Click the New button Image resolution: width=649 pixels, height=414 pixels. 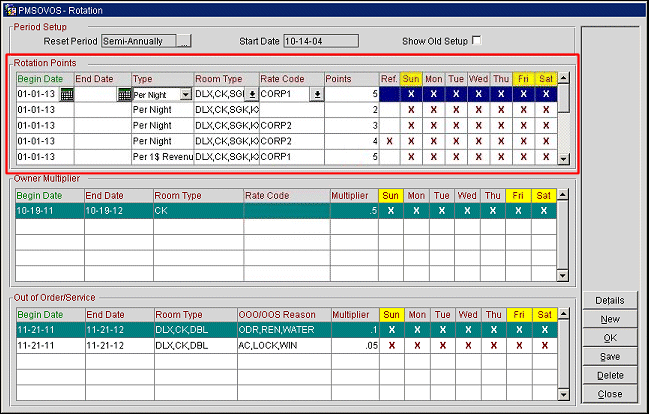point(610,320)
